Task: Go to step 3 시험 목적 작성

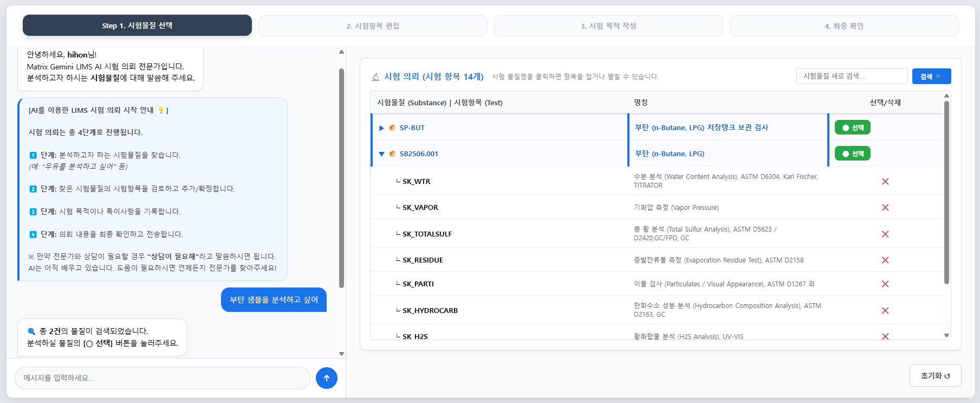Action: coord(608,26)
